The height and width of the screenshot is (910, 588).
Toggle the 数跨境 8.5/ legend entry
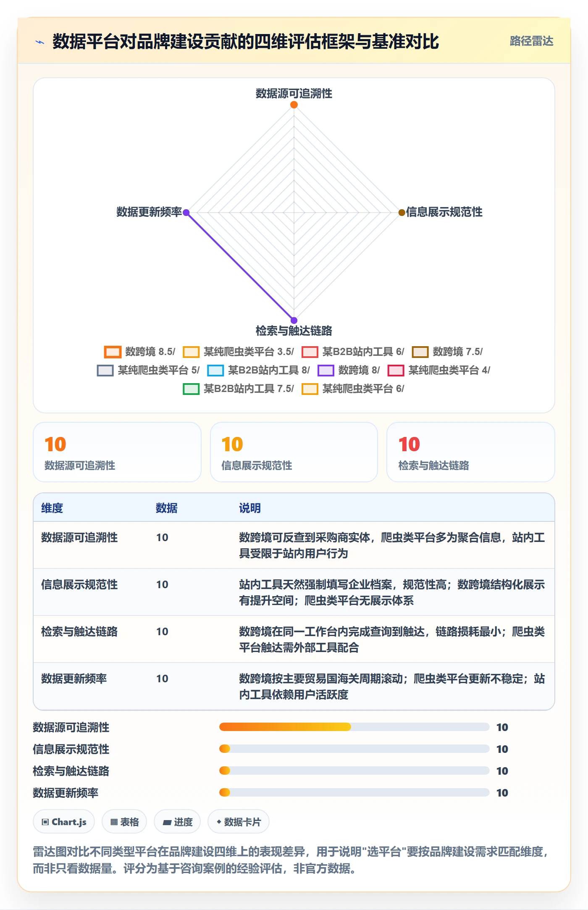pos(139,352)
